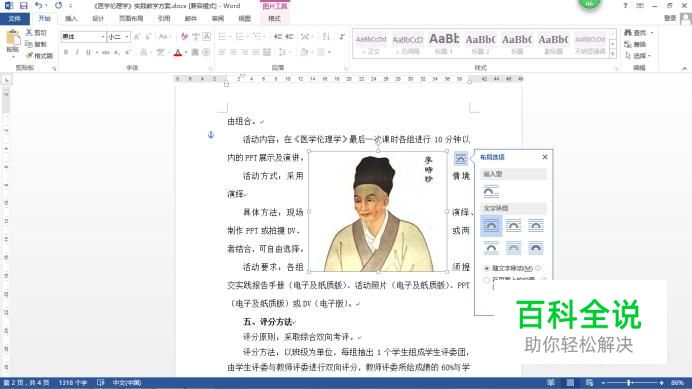
Task: Click the Align Left icon
Action: coord(222,53)
